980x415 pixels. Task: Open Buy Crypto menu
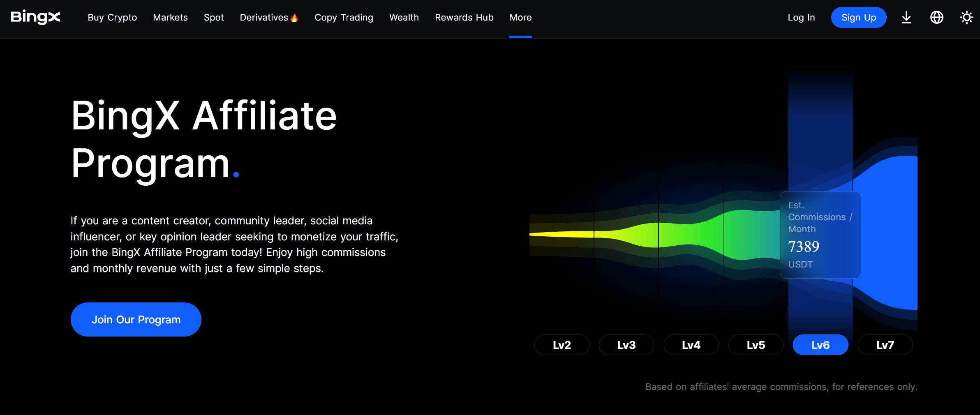pyautogui.click(x=112, y=18)
